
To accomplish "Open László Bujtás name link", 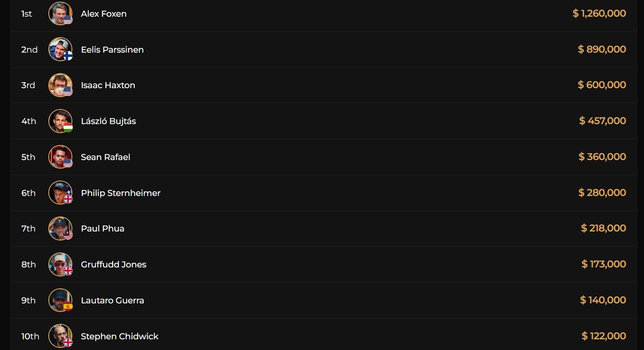I will pyautogui.click(x=108, y=121).
